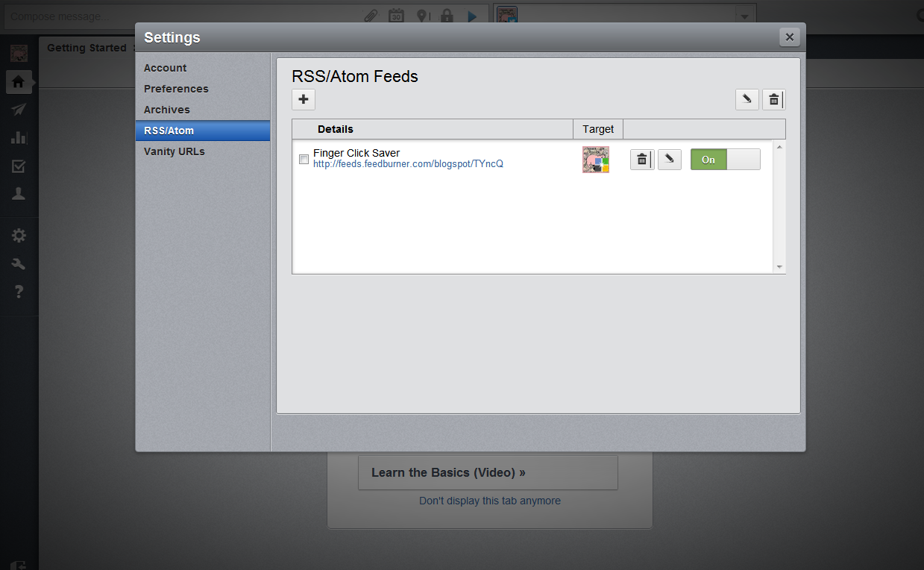Expand the social profile picker dropdown arrow
924x570 pixels.
[x=744, y=16]
